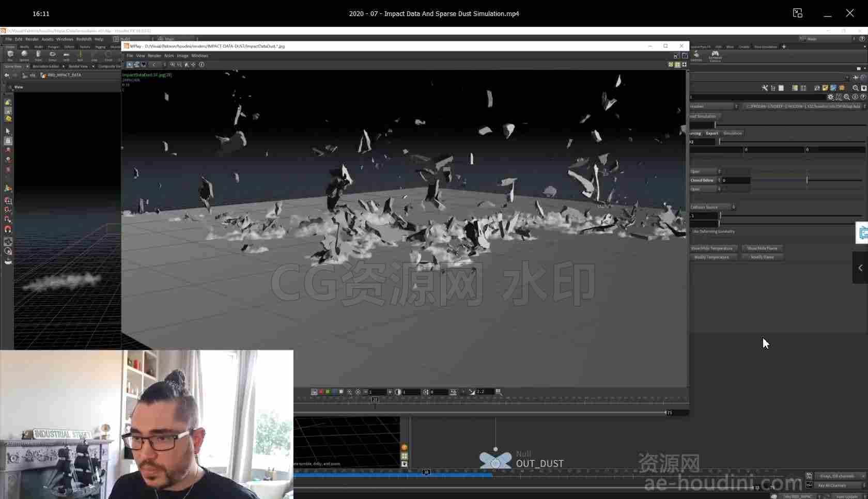Click the picture-in-picture icon in the video player title bar

tap(798, 13)
